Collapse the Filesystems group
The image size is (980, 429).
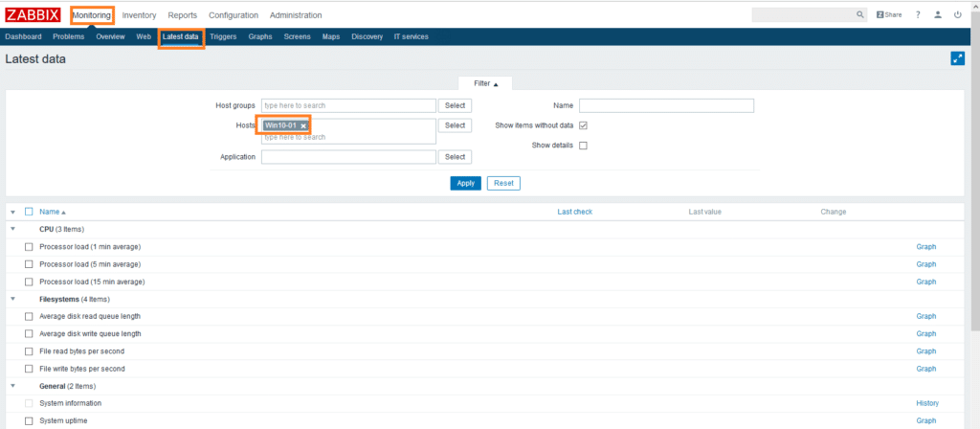(12, 299)
